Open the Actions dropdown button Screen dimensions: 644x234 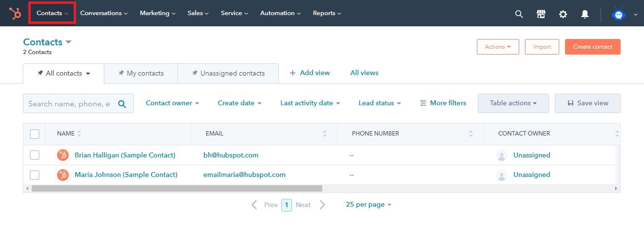pyautogui.click(x=498, y=47)
